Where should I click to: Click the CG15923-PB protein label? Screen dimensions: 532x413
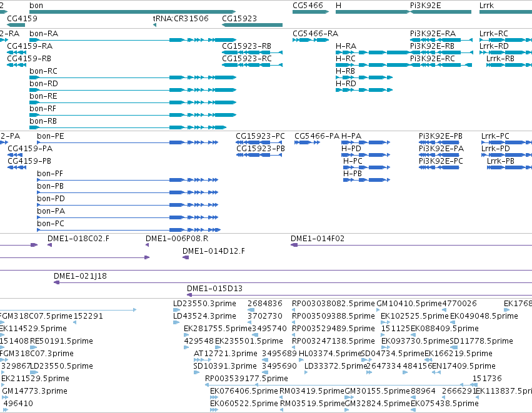[x=261, y=149]
